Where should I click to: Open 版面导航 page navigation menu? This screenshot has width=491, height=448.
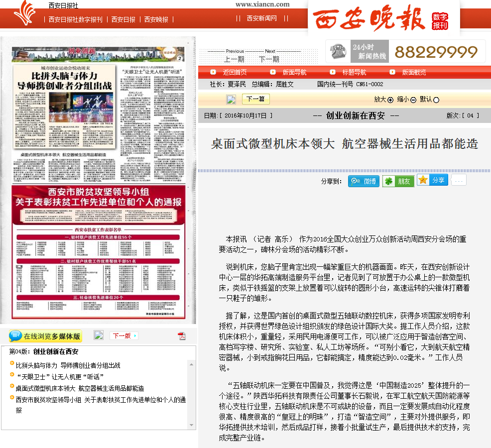tap(294, 72)
